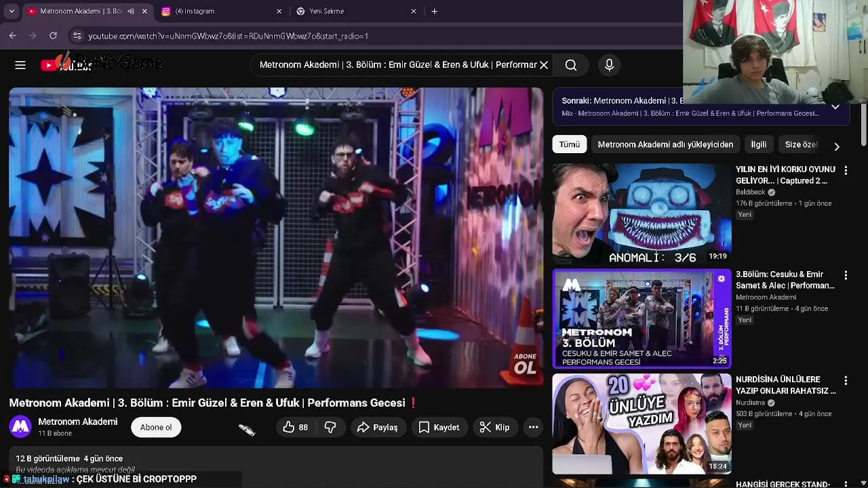Viewport: 868px width, 488px height.
Task: Open options menu for Cesuku & Emir video
Action: pyautogui.click(x=846, y=275)
